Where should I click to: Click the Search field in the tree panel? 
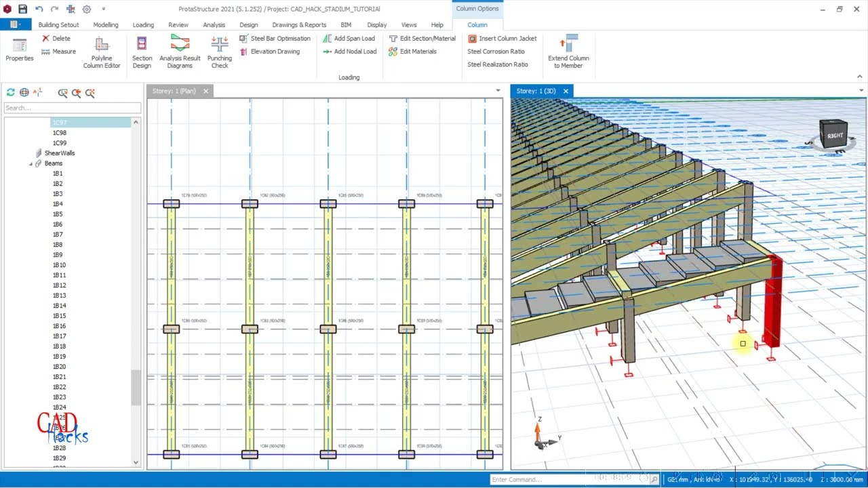pos(73,108)
